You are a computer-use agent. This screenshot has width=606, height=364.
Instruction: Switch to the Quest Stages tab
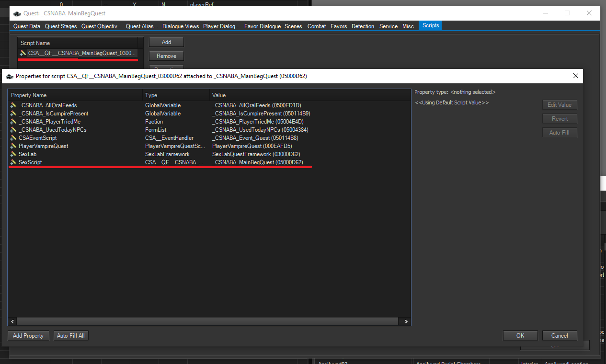61,26
